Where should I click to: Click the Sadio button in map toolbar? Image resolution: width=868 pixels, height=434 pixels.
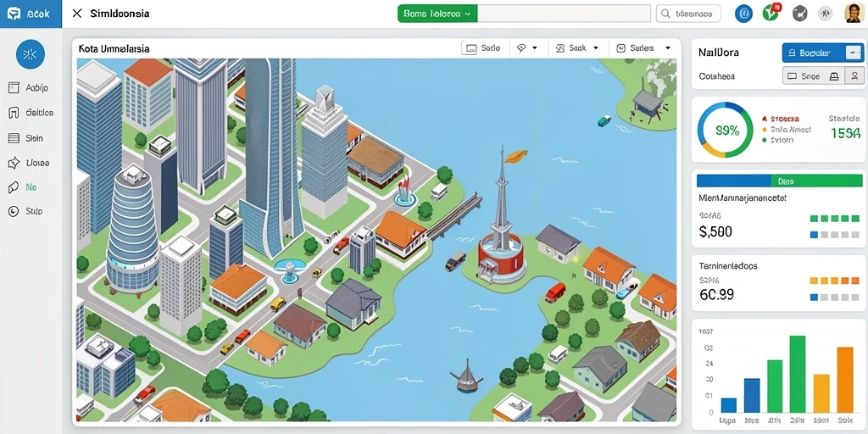484,48
